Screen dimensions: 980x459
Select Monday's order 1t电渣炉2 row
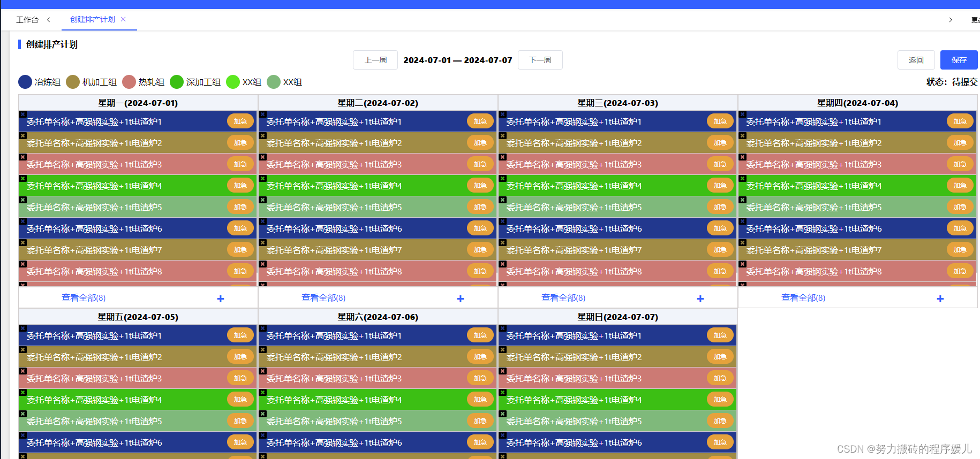tap(138, 143)
